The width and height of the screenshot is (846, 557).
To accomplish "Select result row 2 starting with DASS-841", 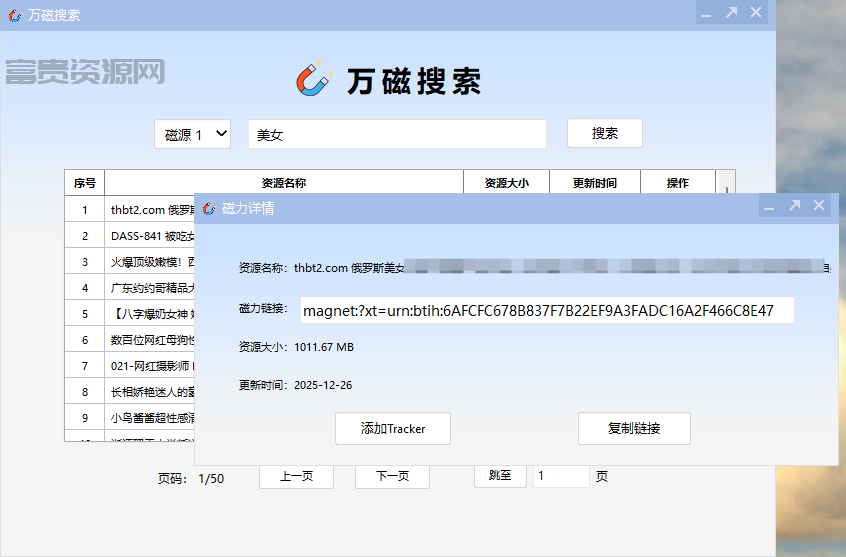I will point(129,236).
